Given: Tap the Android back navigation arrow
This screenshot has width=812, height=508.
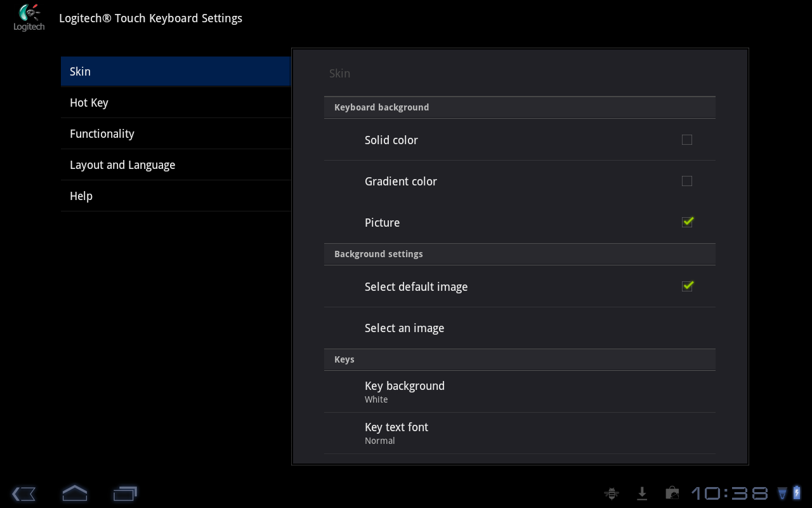Looking at the screenshot, I should pyautogui.click(x=24, y=493).
